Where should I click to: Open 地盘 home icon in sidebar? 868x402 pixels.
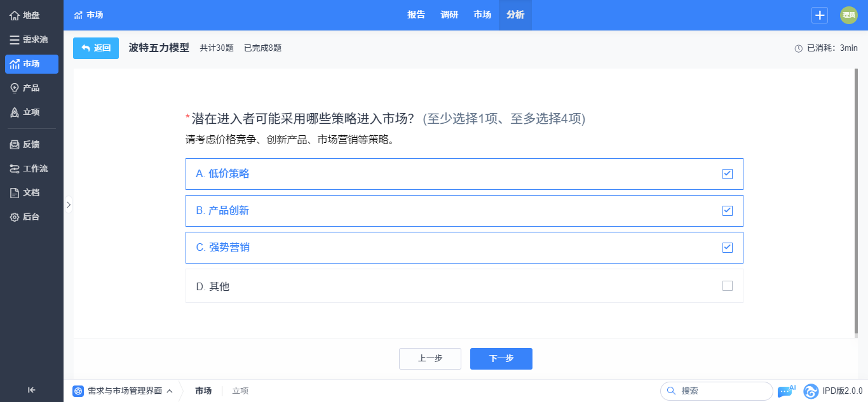(x=15, y=15)
